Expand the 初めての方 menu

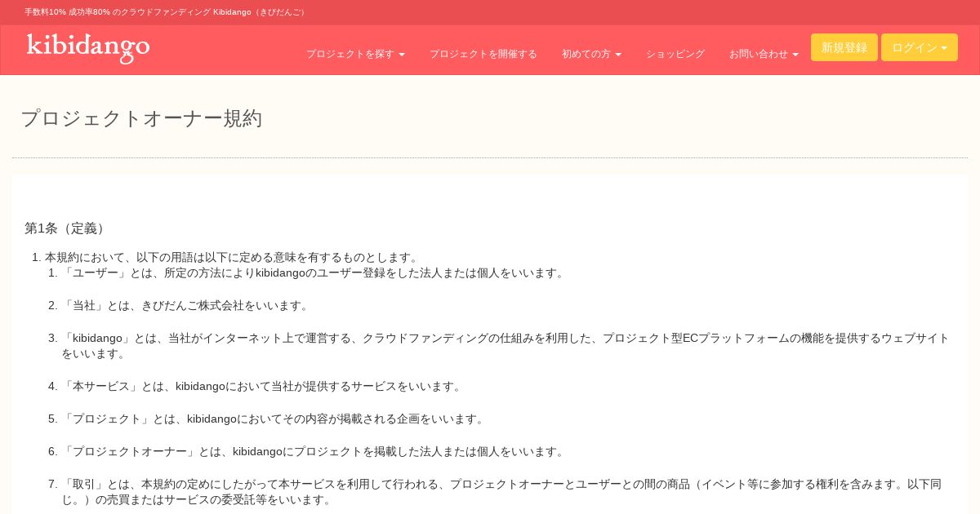(x=591, y=54)
